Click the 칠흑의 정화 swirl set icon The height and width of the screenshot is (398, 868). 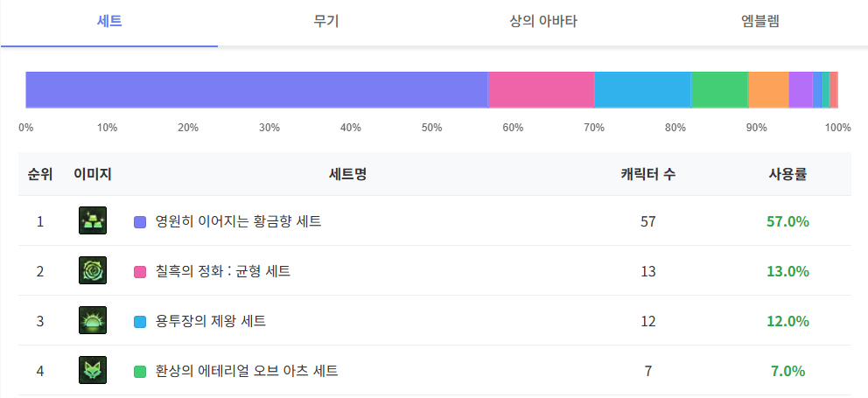click(x=92, y=271)
